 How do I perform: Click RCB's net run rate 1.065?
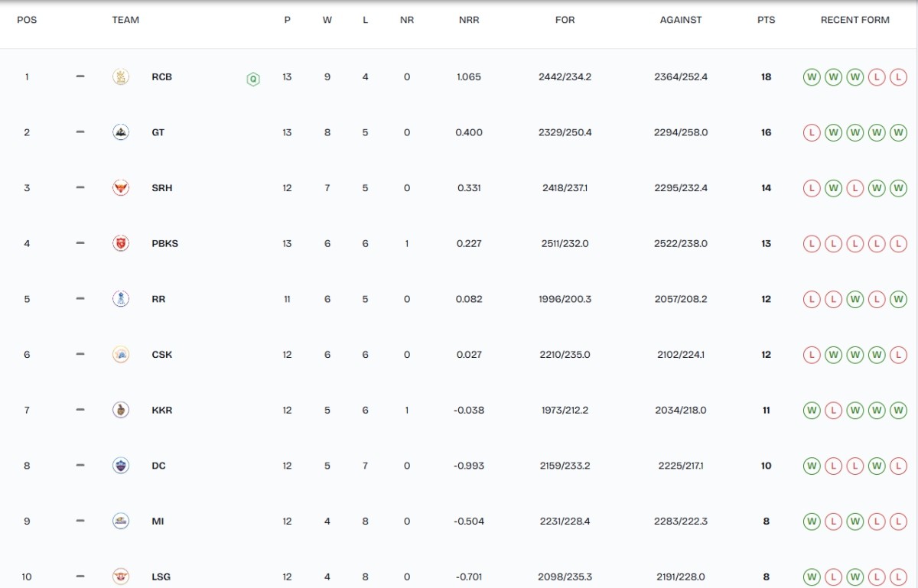click(469, 76)
